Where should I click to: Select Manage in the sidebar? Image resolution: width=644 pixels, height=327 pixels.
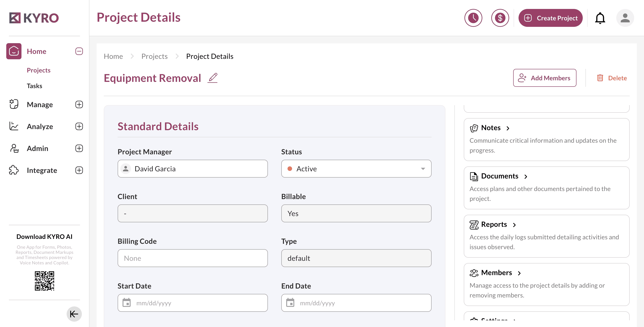pyautogui.click(x=40, y=104)
